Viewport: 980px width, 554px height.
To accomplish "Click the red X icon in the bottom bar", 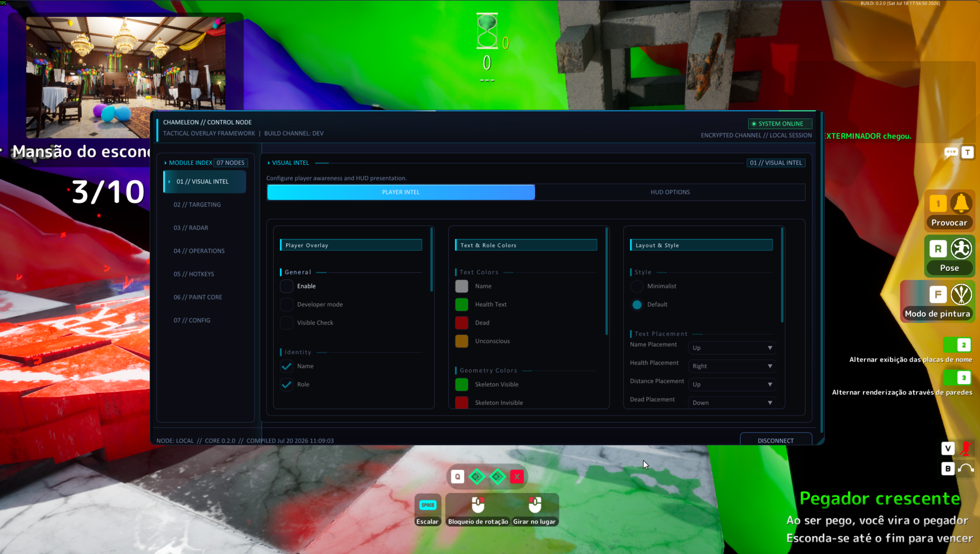I will 517,477.
